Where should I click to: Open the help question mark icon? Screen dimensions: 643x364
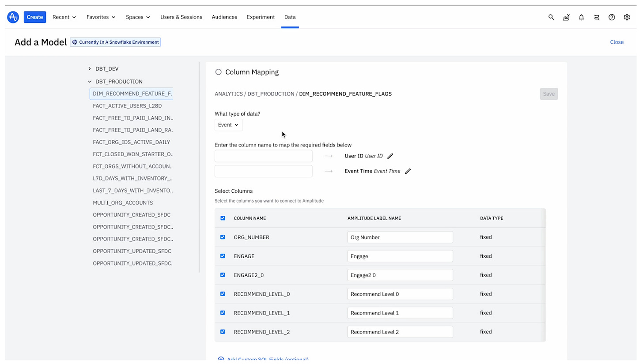click(612, 17)
